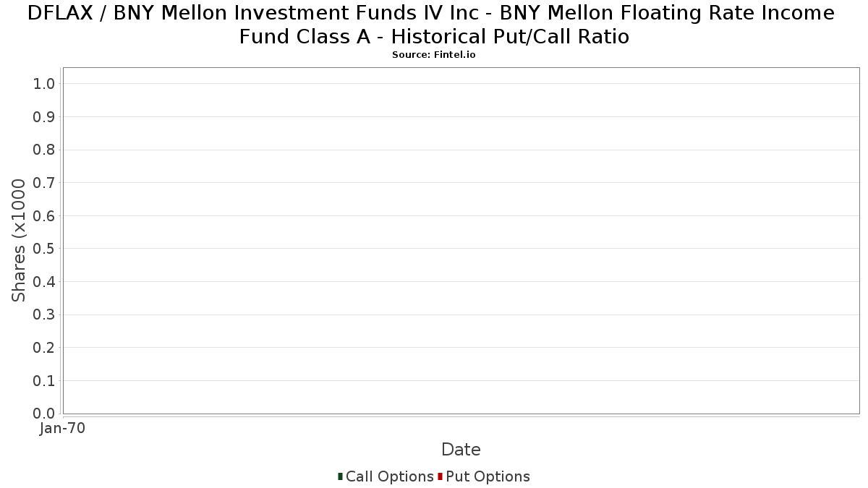The height and width of the screenshot is (488, 868).
Task: Click the 0.4 y-axis tick label
Action: pos(44,282)
